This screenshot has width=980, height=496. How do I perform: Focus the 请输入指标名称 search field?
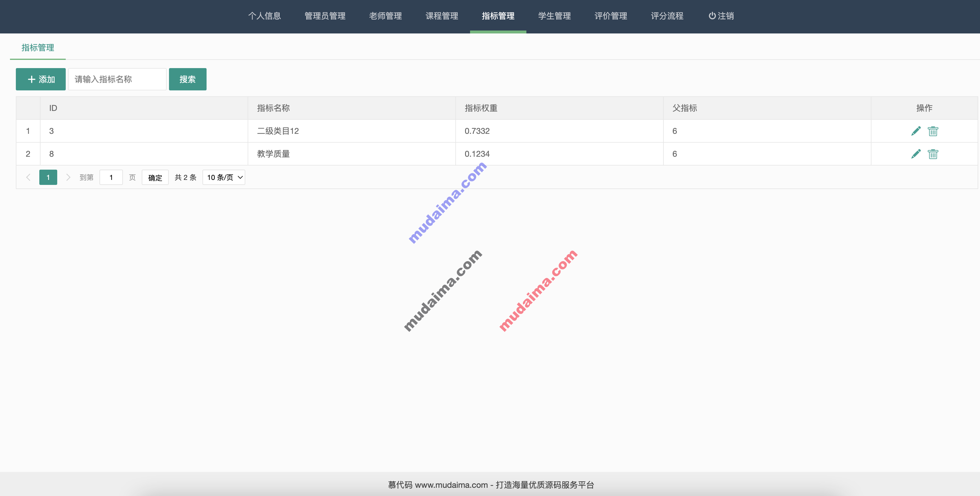pos(117,79)
